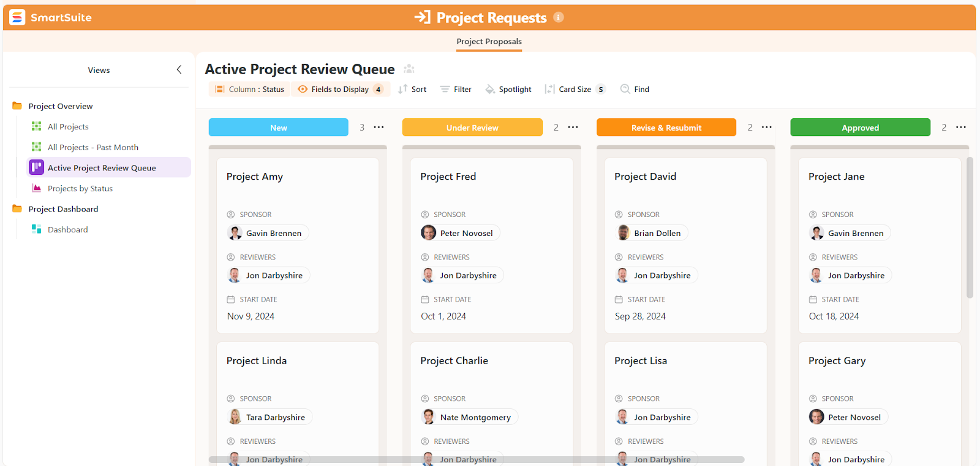Image resolution: width=980 pixels, height=466 pixels.
Task: Open the Column : Status setting
Action: 250,90
